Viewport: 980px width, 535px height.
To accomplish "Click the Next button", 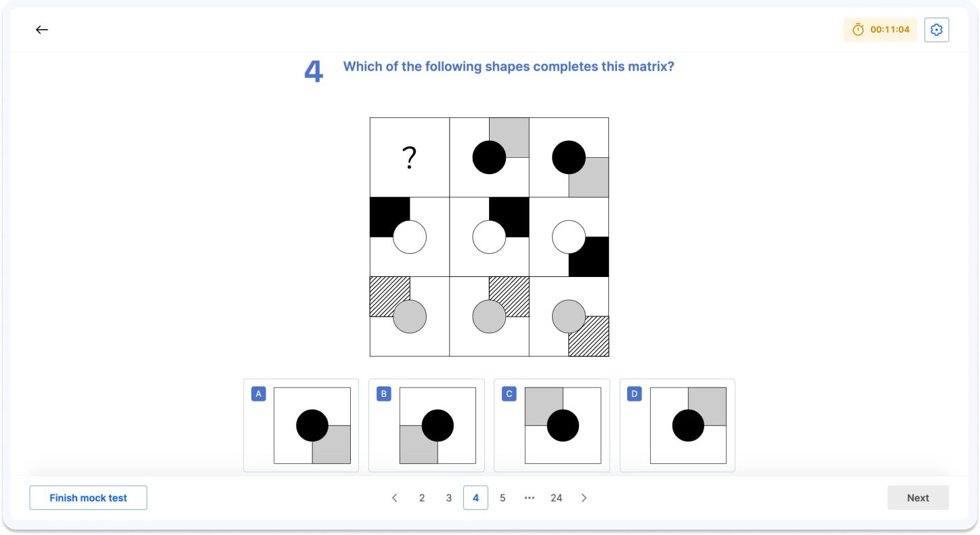I will (918, 498).
